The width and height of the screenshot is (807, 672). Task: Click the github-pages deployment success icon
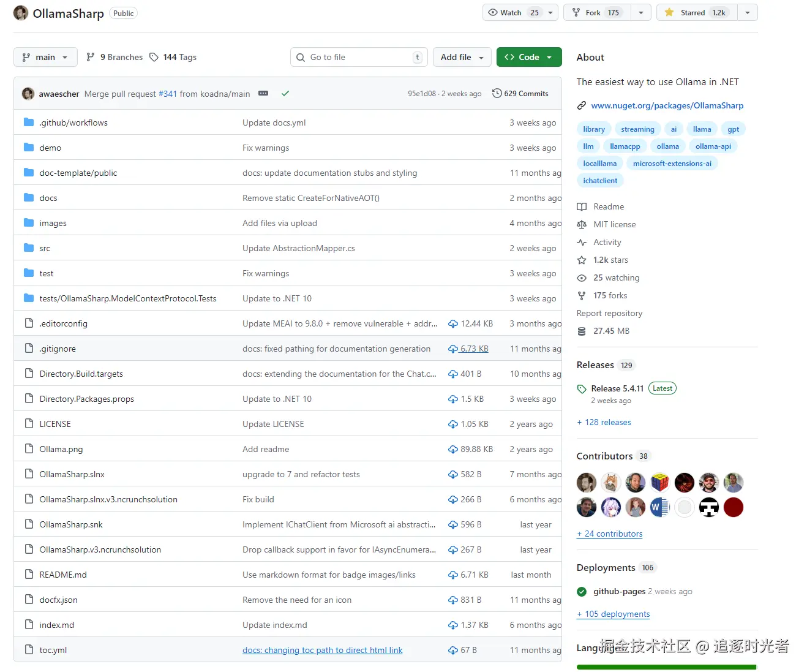coord(582,592)
